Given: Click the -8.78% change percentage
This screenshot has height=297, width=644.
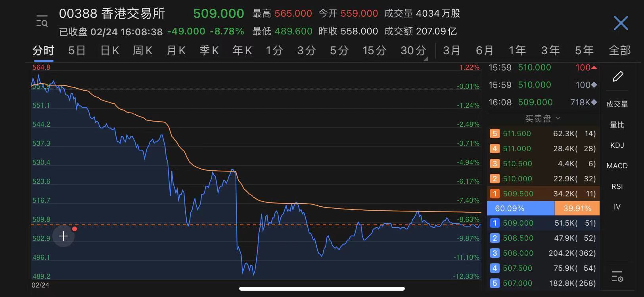Looking at the screenshot, I should (227, 31).
